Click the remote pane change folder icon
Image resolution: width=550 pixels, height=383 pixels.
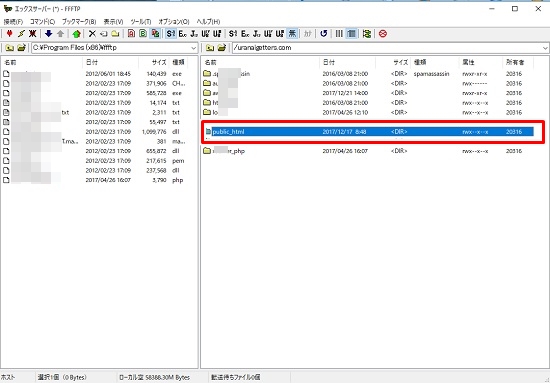click(x=222, y=48)
